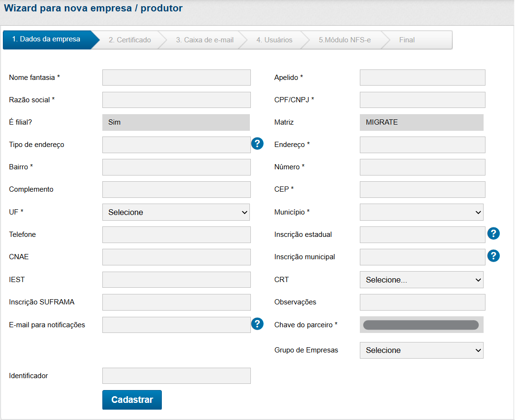The height and width of the screenshot is (420, 515).
Task: Click the Nome fantasia input field
Action: 176,78
